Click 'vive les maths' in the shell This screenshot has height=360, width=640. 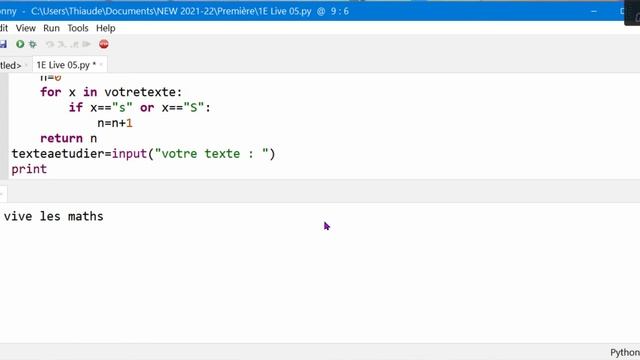pos(53,216)
